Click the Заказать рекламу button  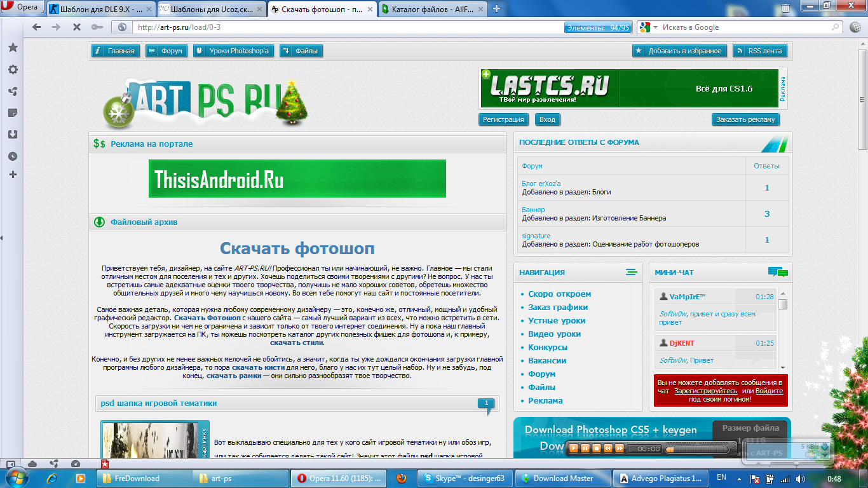click(745, 119)
